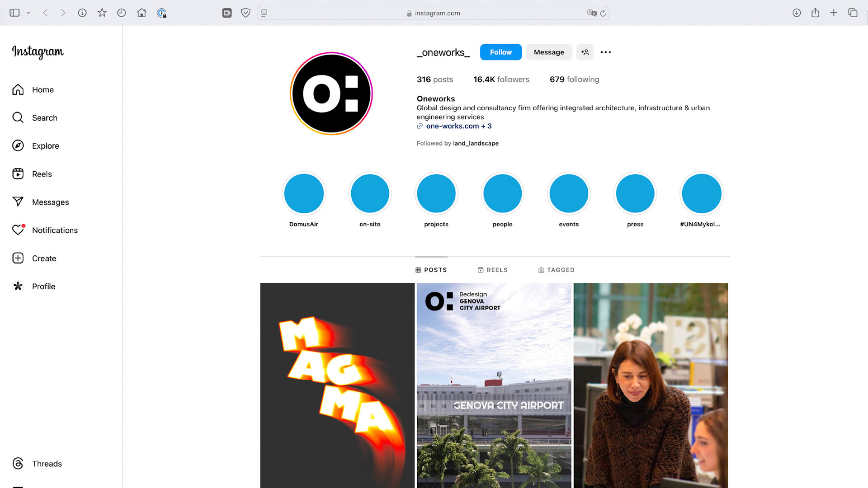Click the _oneworks_ username heading

(x=443, y=52)
